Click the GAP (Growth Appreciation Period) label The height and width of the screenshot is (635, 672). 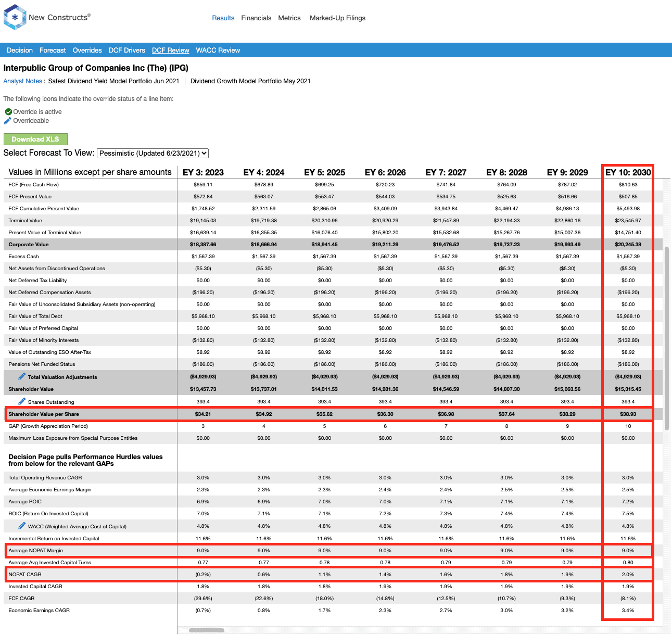(x=48, y=426)
